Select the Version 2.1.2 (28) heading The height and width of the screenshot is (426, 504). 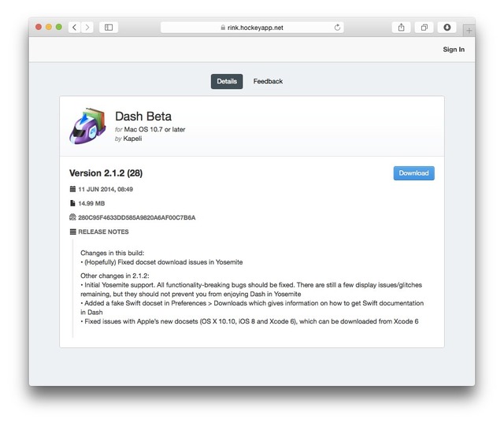coord(106,173)
